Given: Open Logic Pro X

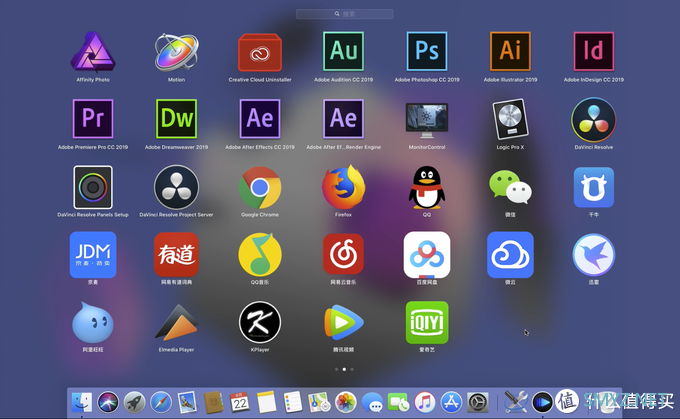Looking at the screenshot, I should click(x=510, y=119).
